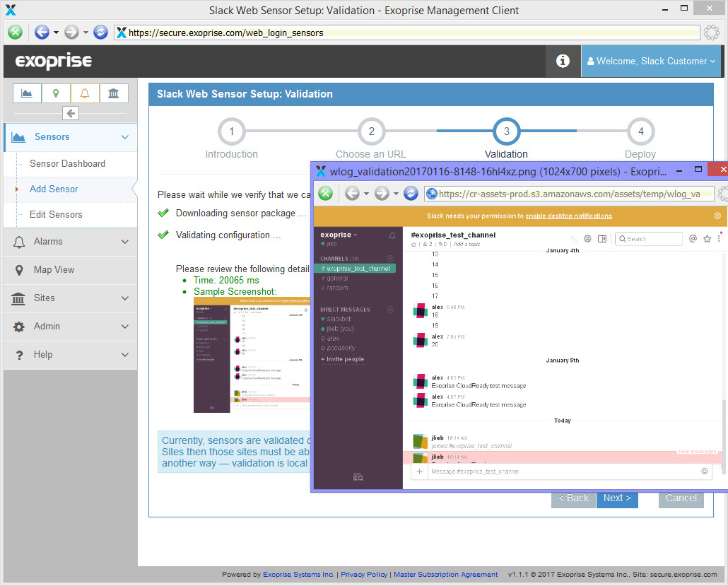
Task: Open the Welcome, Slack Customer dropdown
Action: (651, 61)
